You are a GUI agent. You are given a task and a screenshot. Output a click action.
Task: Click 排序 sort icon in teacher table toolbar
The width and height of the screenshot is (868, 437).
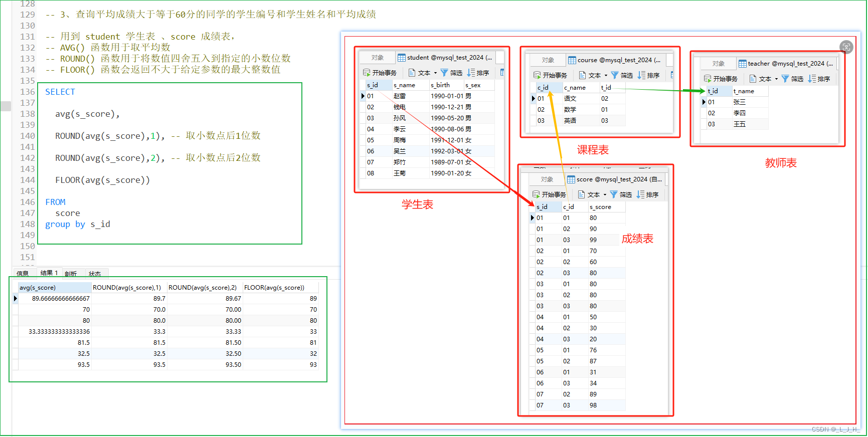tap(812, 79)
